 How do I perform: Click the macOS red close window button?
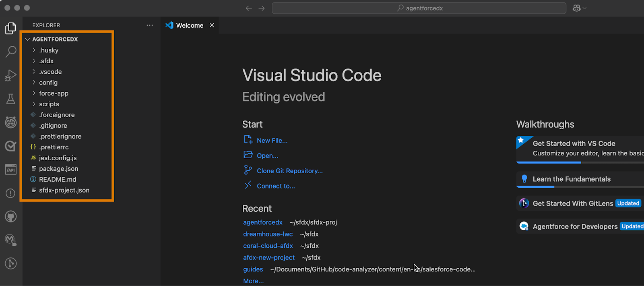point(7,8)
